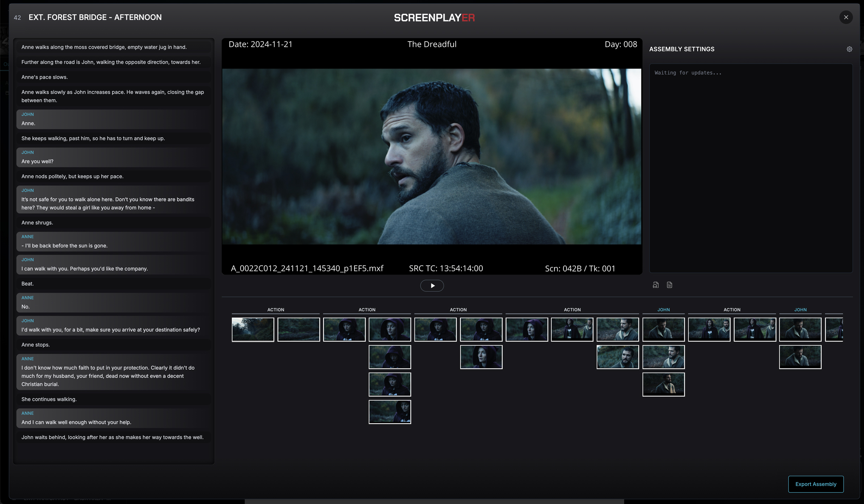The height and width of the screenshot is (504, 864).
Task: Select the bottom thumbnail in second ACTION stack
Action: [x=389, y=412]
